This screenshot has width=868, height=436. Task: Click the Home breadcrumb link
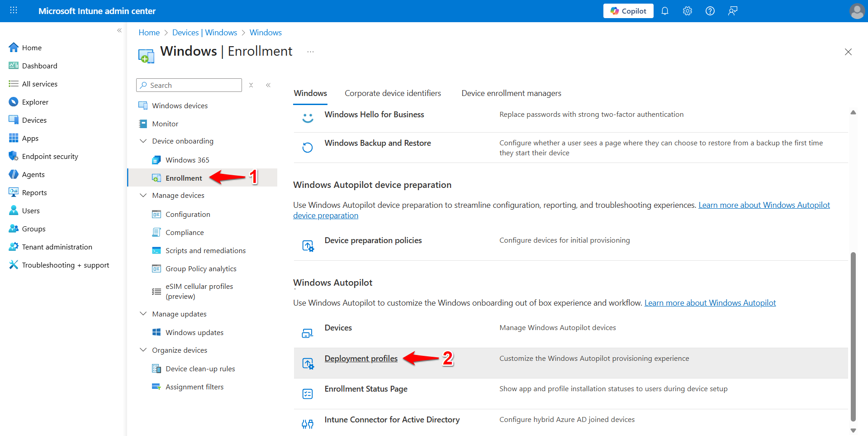[149, 33]
